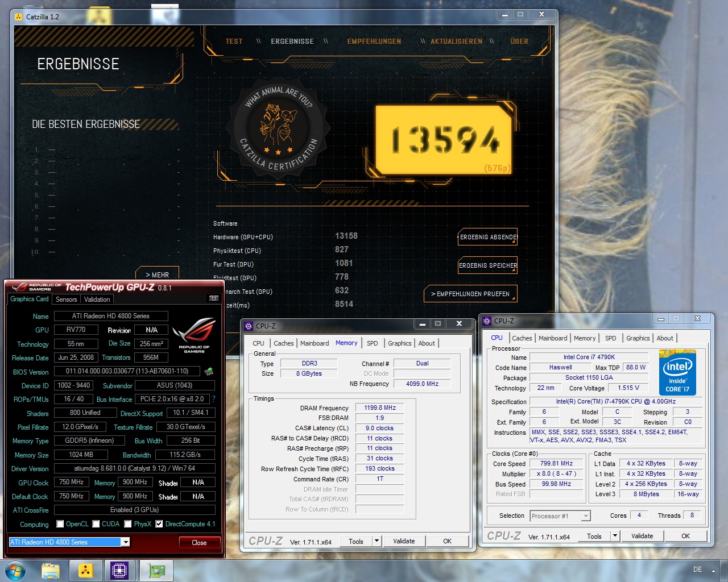728x582 pixels.
Task: Open Caches tab in Memory CPU-Z window
Action: (x=283, y=343)
